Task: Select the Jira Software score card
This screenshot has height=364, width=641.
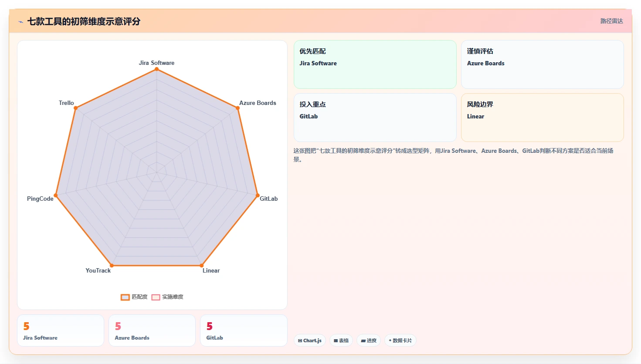Action: tap(61, 330)
